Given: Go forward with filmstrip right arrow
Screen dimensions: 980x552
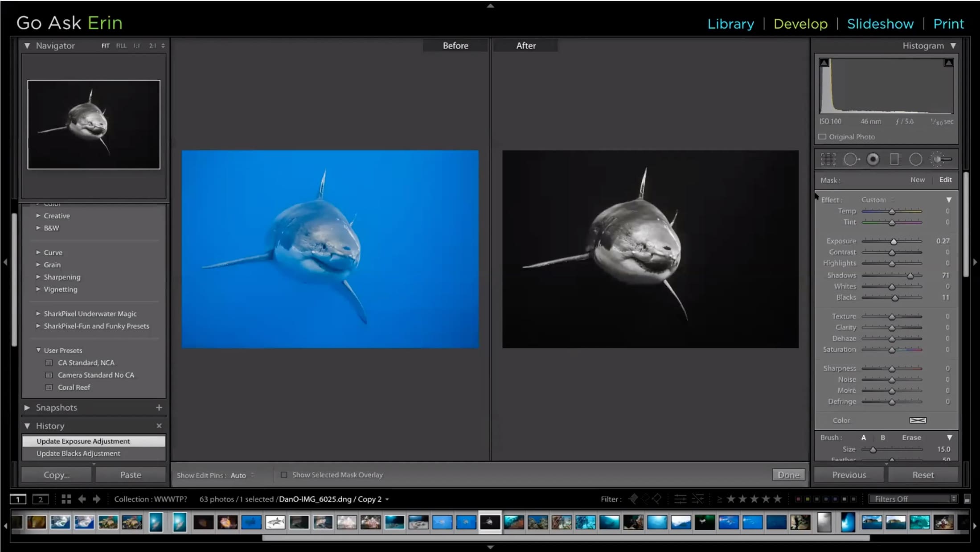Looking at the screenshot, I should pos(97,499).
